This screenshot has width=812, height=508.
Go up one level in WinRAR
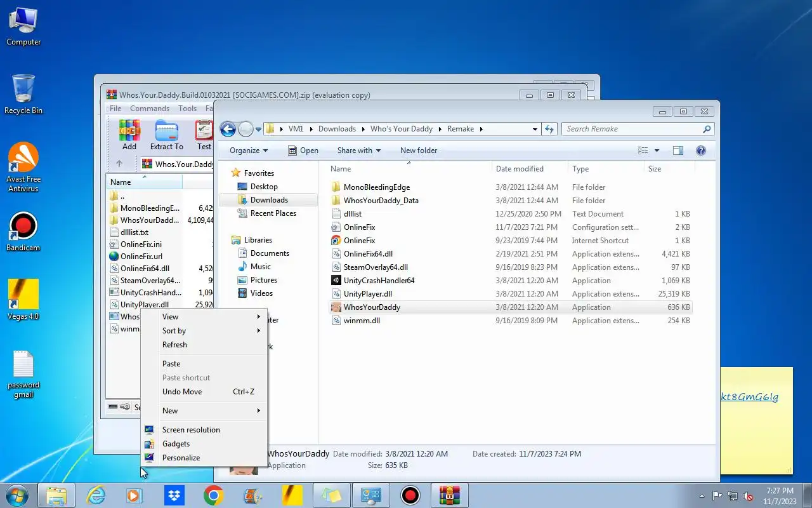pyautogui.click(x=119, y=164)
